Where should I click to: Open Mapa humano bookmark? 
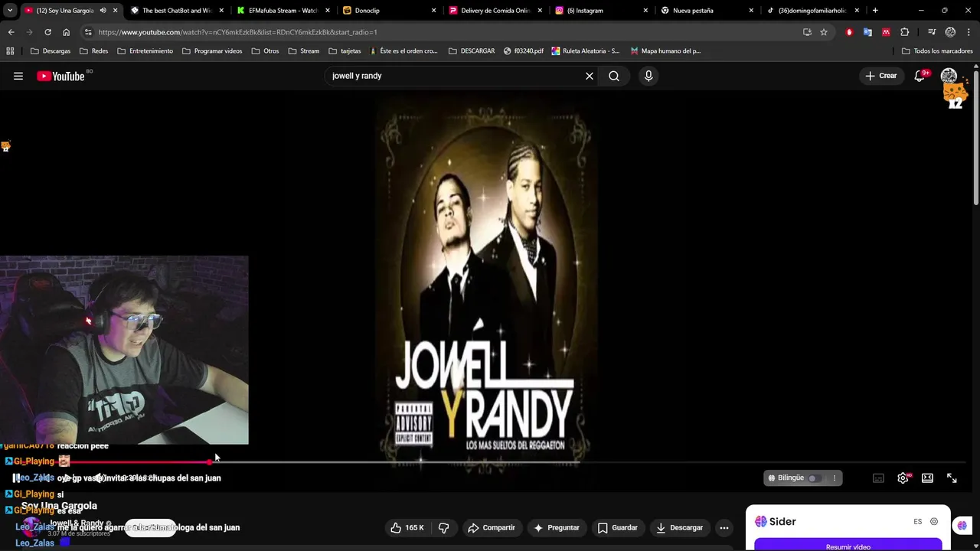pos(665,51)
